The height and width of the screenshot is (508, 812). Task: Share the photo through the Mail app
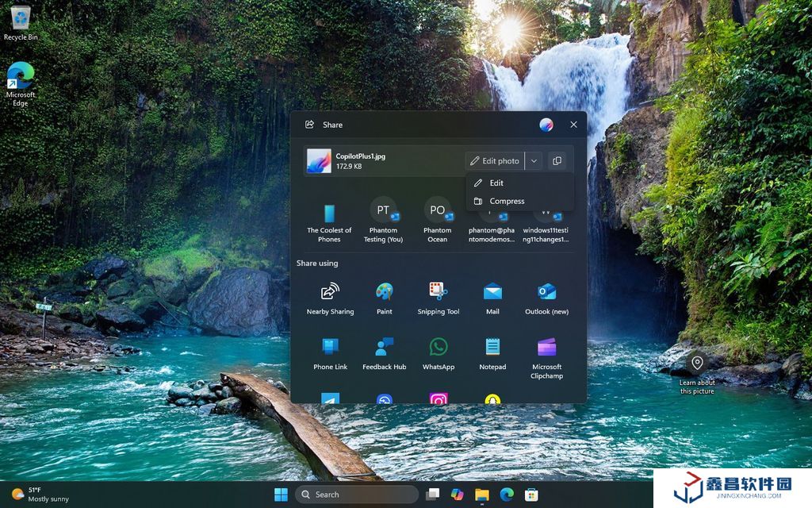[x=492, y=298]
